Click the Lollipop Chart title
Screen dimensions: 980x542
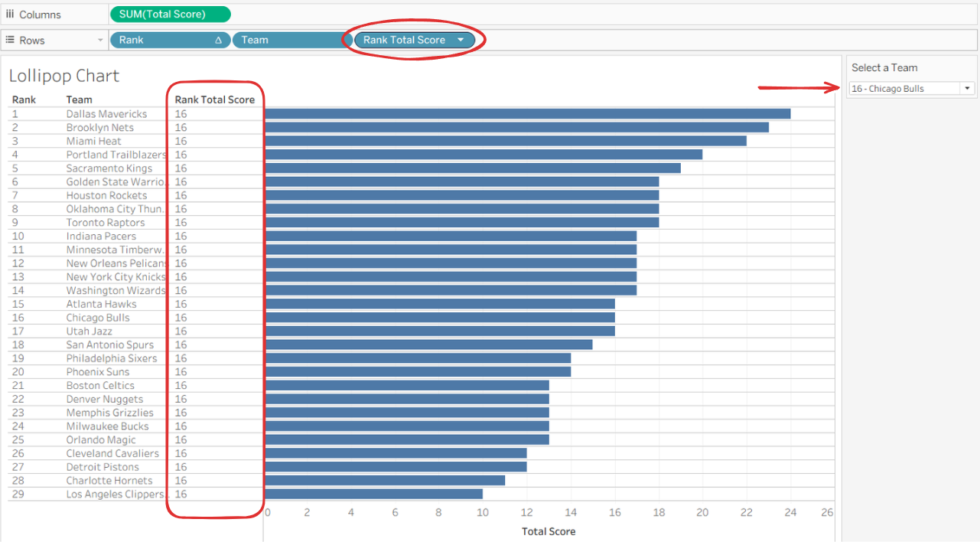click(64, 76)
